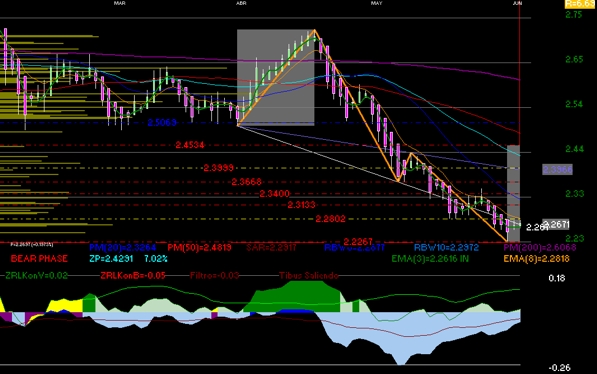The image size is (597, 374).
Task: Click the EMA(8)=2.2818 readout
Action: point(536,259)
